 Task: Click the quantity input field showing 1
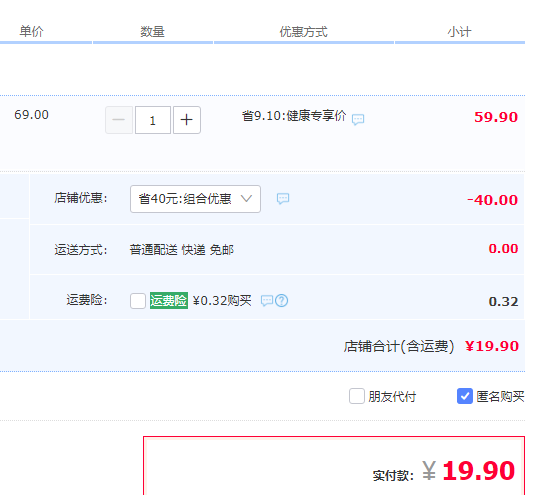tap(153, 120)
